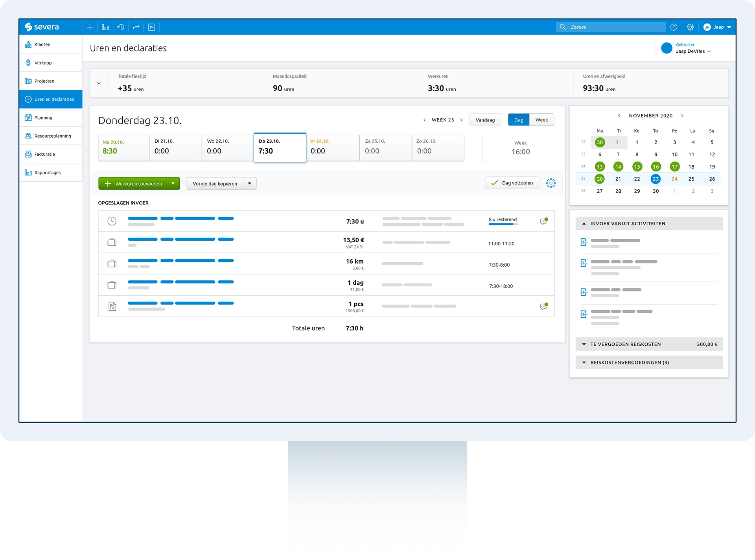This screenshot has height=560, width=755.
Task: Click the plus quick-add icon in top bar
Action: [90, 27]
